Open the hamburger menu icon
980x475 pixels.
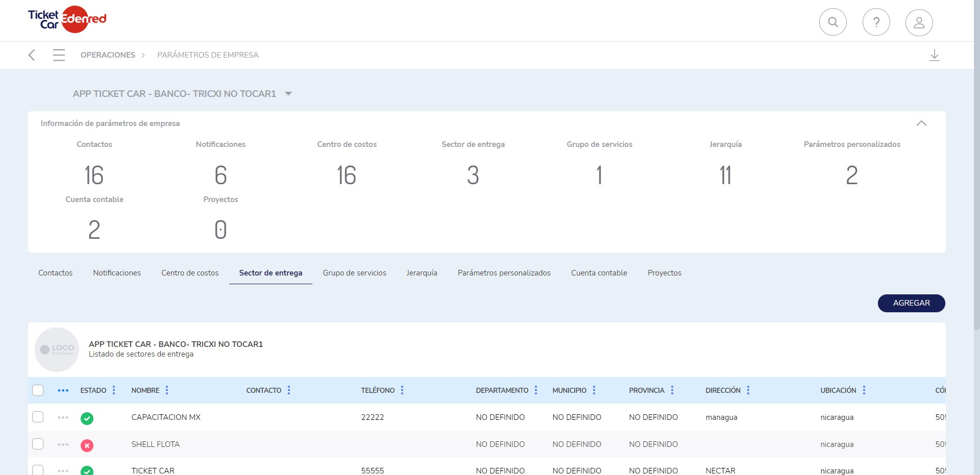[59, 55]
